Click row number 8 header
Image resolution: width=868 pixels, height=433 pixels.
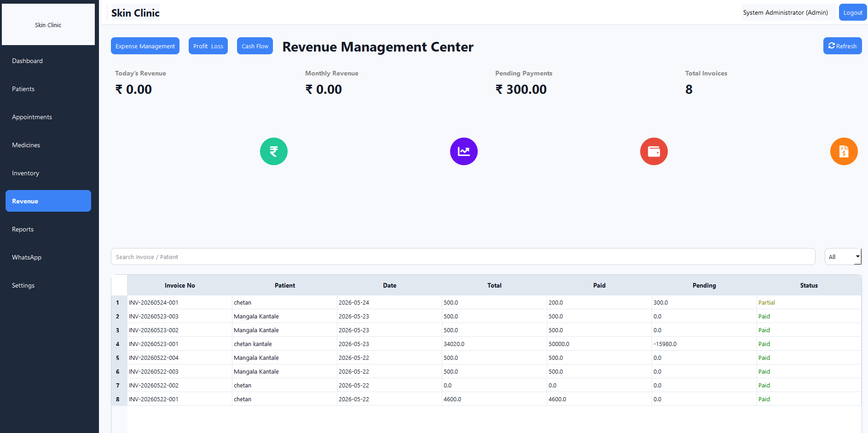(119, 399)
